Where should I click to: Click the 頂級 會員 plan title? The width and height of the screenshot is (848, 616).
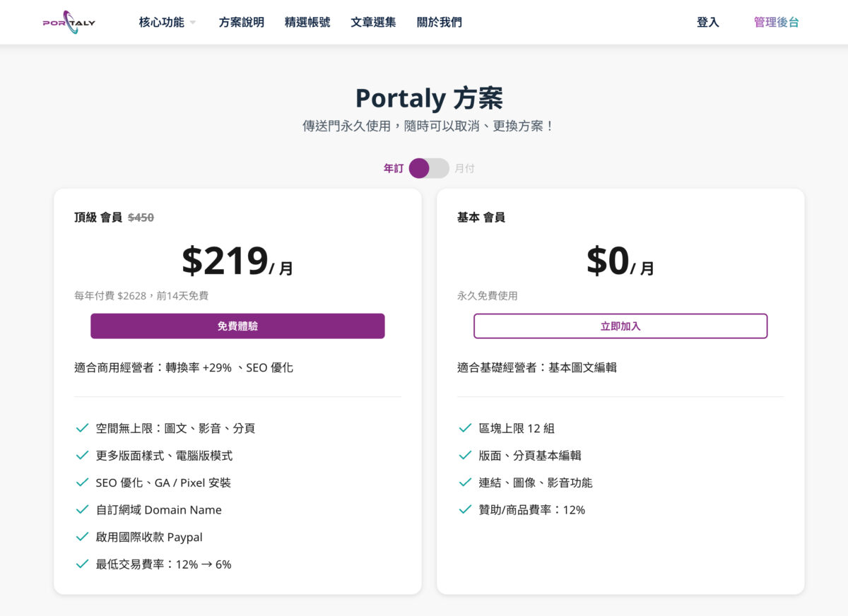coord(98,218)
